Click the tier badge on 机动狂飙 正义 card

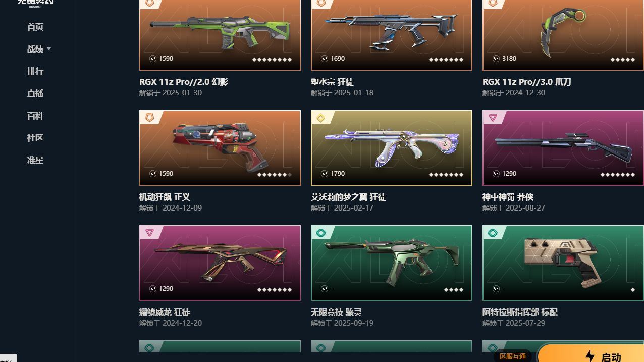[x=149, y=118]
